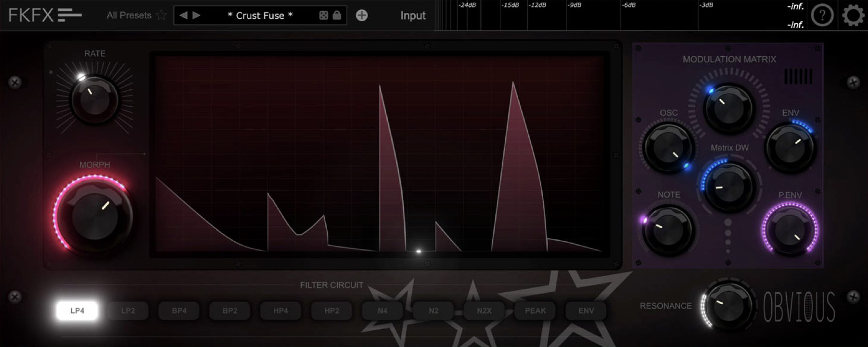Click the RATE knob
868x347 pixels.
pos(95,100)
